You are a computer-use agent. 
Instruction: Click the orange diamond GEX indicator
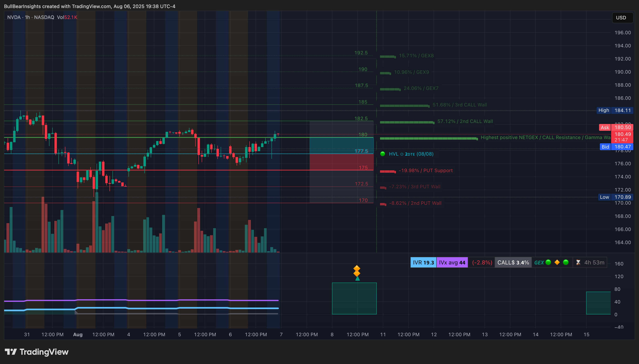pos(557,262)
